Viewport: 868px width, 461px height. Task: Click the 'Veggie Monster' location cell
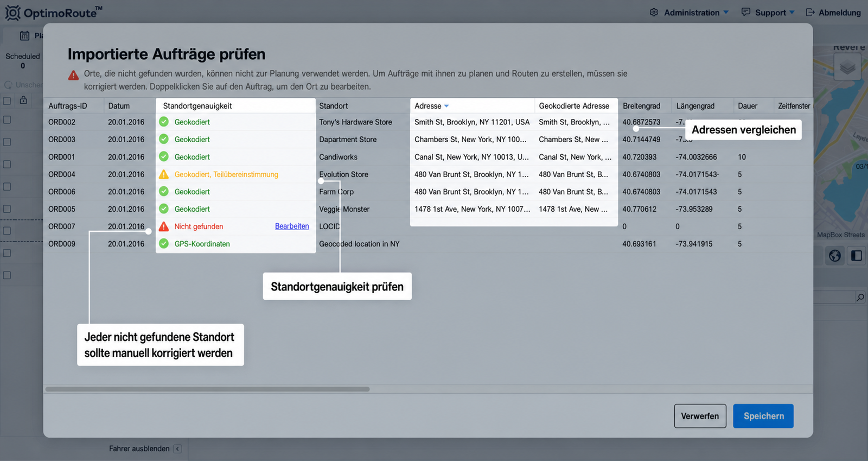[x=344, y=209]
